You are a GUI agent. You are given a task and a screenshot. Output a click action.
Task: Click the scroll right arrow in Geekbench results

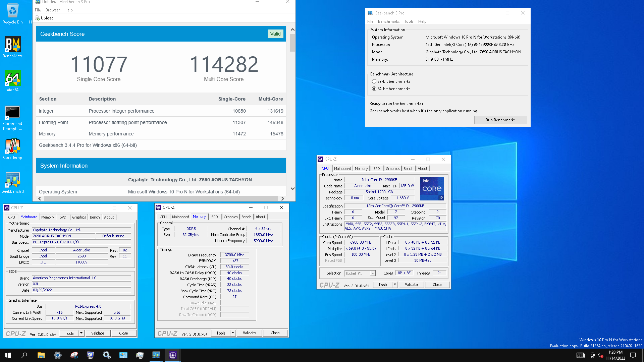click(282, 198)
